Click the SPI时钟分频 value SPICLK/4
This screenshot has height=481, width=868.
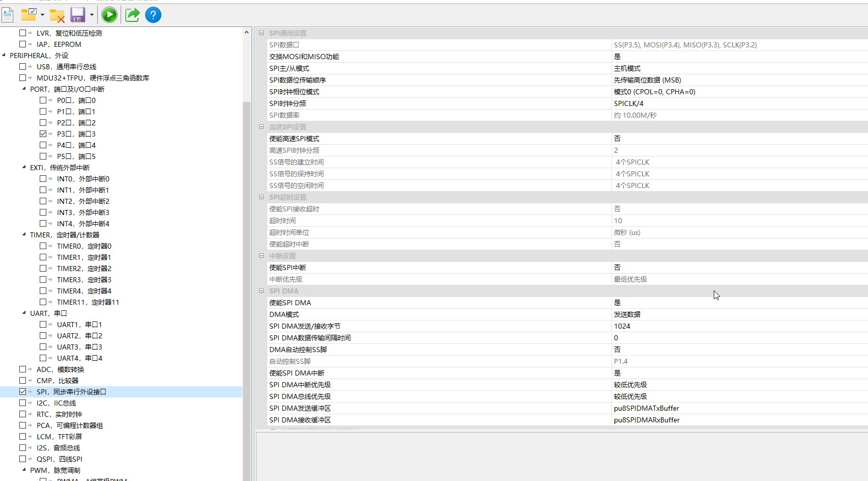pos(629,103)
